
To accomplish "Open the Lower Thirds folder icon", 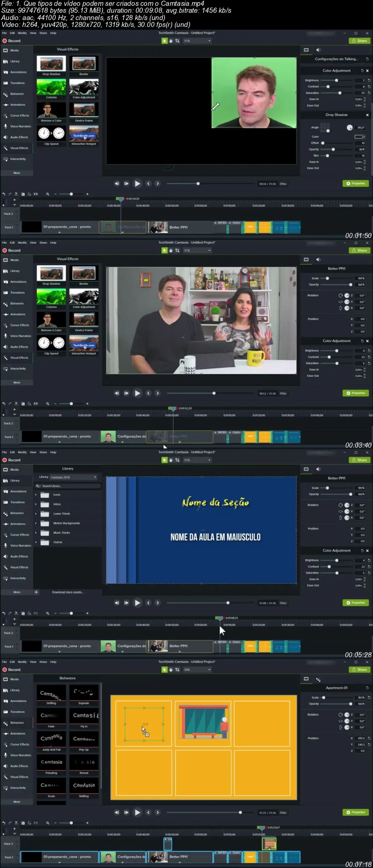I will 45,514.
